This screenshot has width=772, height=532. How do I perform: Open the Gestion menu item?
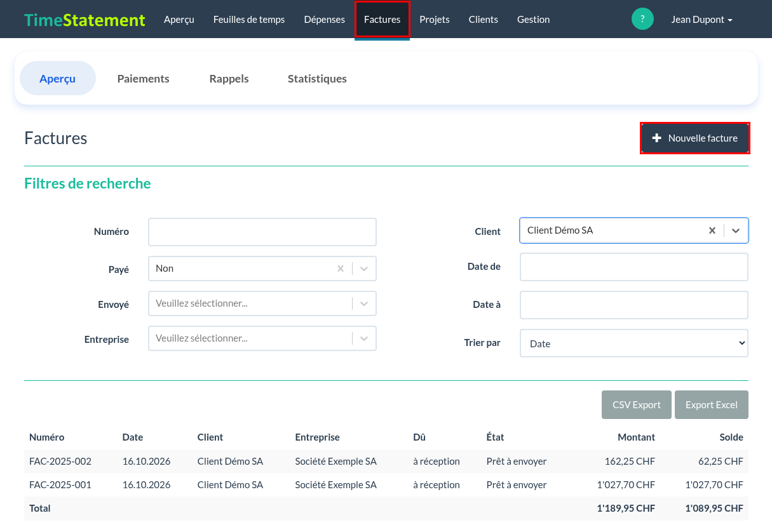click(534, 20)
